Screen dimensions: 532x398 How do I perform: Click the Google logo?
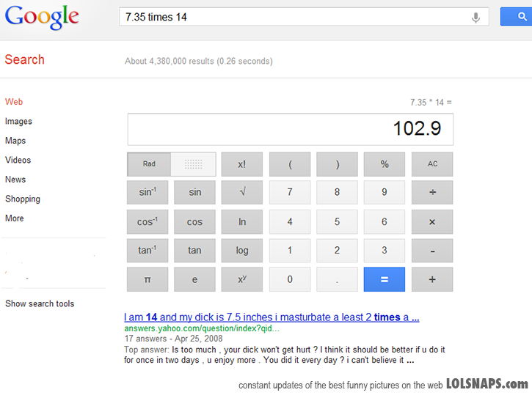coord(42,18)
